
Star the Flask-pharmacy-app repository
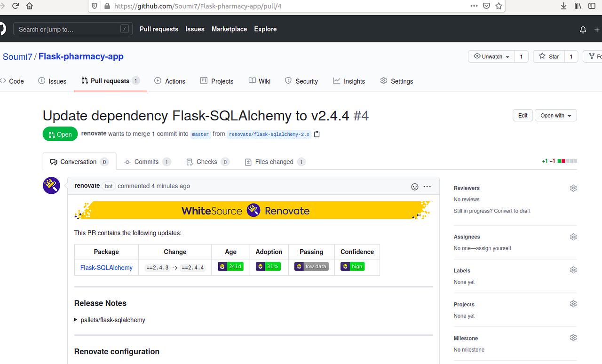click(548, 56)
